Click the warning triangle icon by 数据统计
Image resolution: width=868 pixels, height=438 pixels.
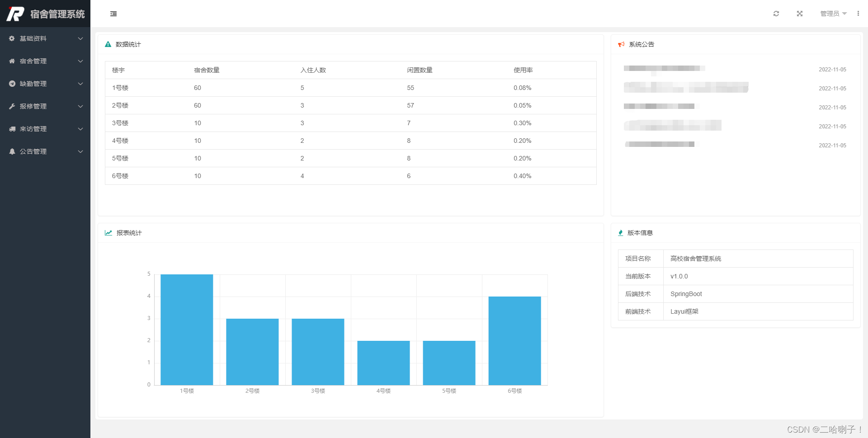point(108,44)
